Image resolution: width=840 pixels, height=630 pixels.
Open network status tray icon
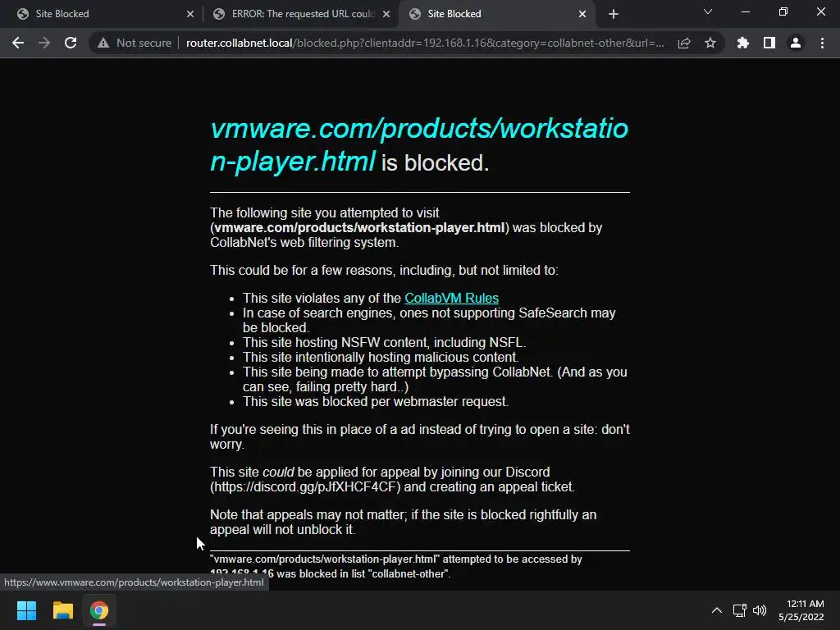coord(740,610)
